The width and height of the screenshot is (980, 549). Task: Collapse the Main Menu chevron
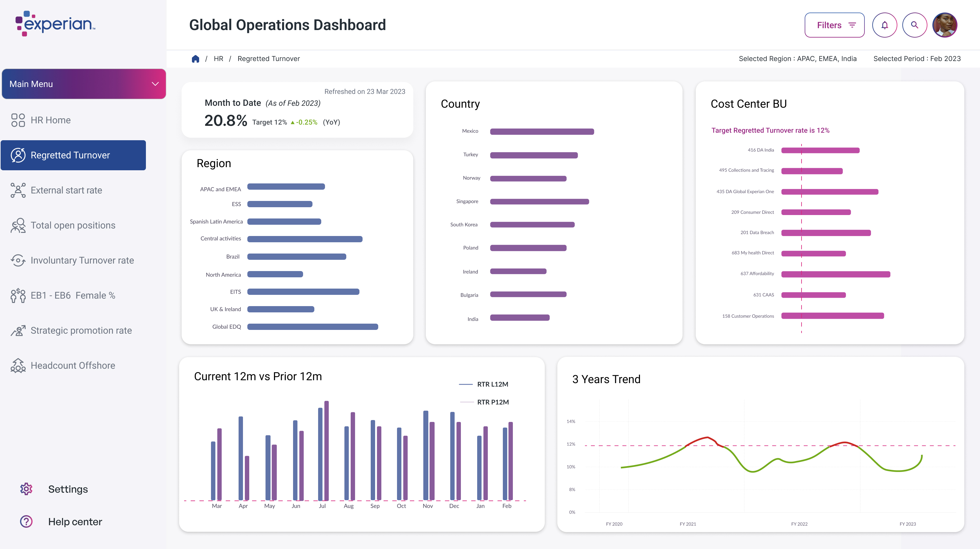click(155, 84)
